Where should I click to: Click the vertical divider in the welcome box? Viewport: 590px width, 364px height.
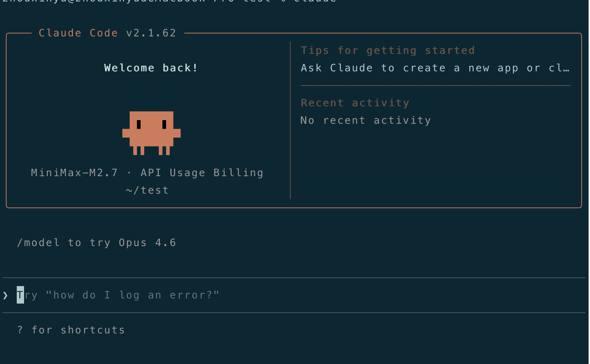(x=290, y=120)
